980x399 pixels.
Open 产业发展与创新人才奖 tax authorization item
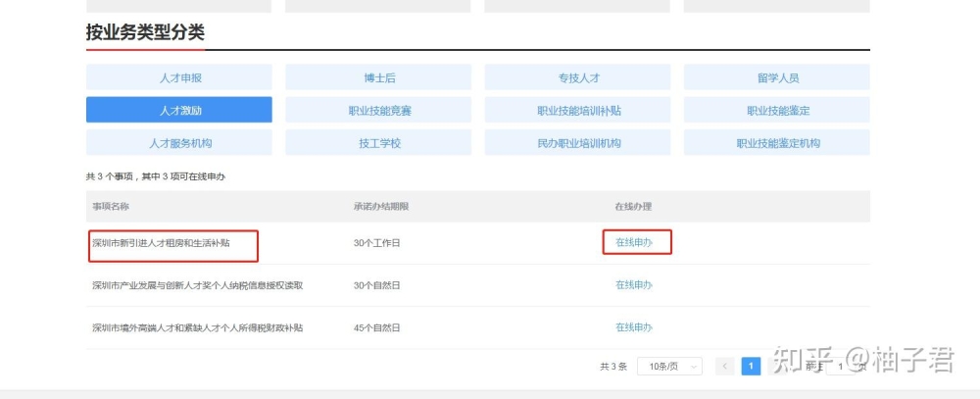(198, 285)
